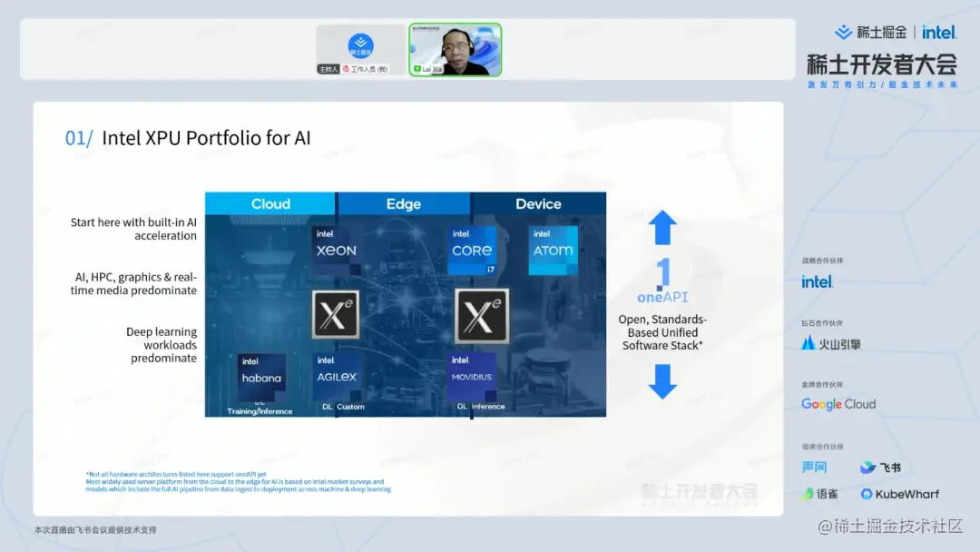Click the Xe logo in the Cloud column
The image size is (980, 552).
click(x=336, y=314)
